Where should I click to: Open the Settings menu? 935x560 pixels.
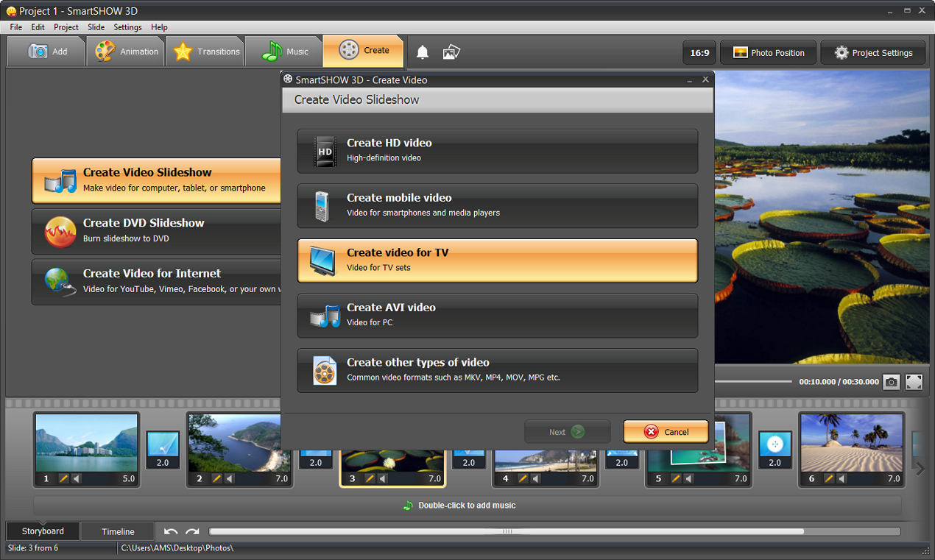pos(127,27)
